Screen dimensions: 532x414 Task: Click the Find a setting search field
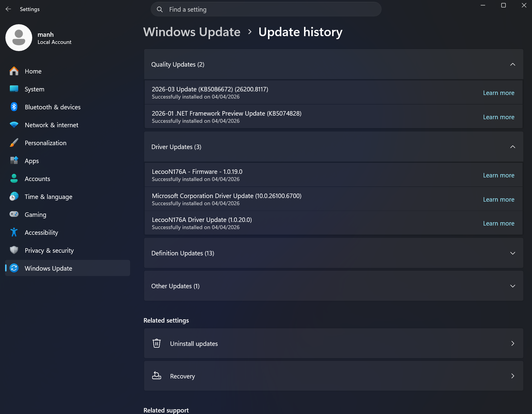(x=266, y=9)
